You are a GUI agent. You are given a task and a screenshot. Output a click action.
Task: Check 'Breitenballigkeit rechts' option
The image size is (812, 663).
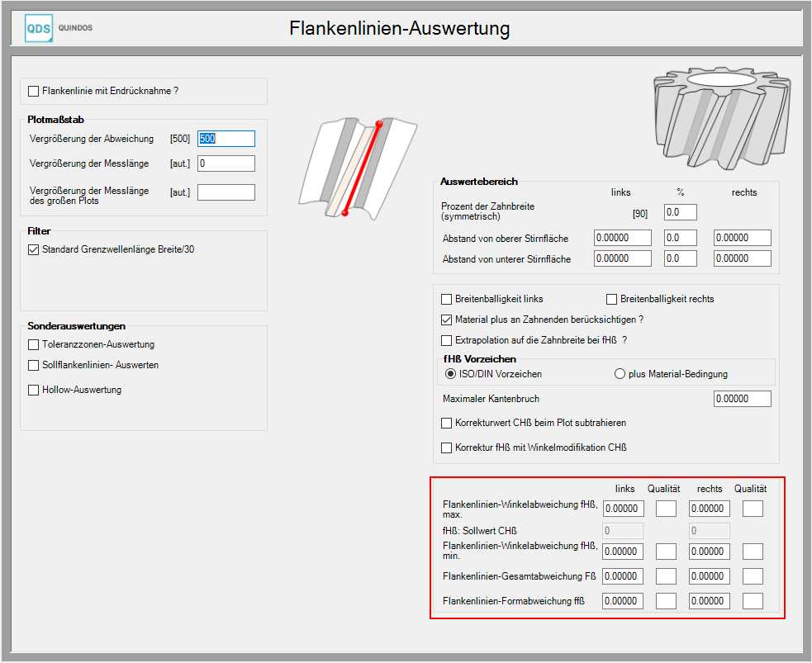[x=611, y=299]
